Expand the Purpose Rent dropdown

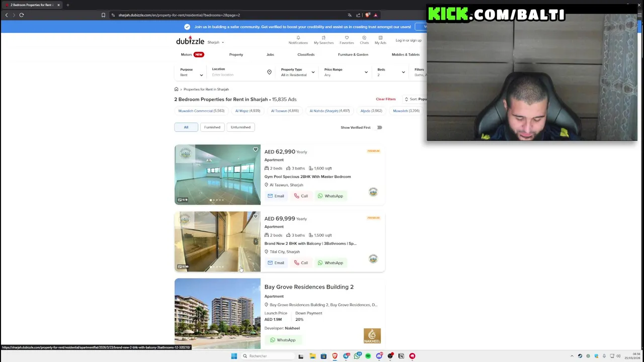click(191, 72)
